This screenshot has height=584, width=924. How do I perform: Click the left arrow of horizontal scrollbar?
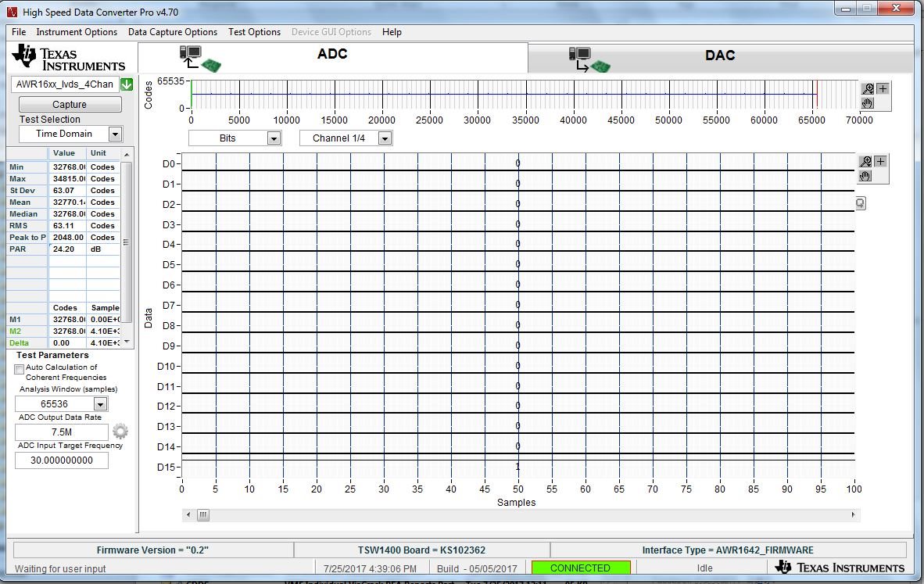tap(188, 515)
